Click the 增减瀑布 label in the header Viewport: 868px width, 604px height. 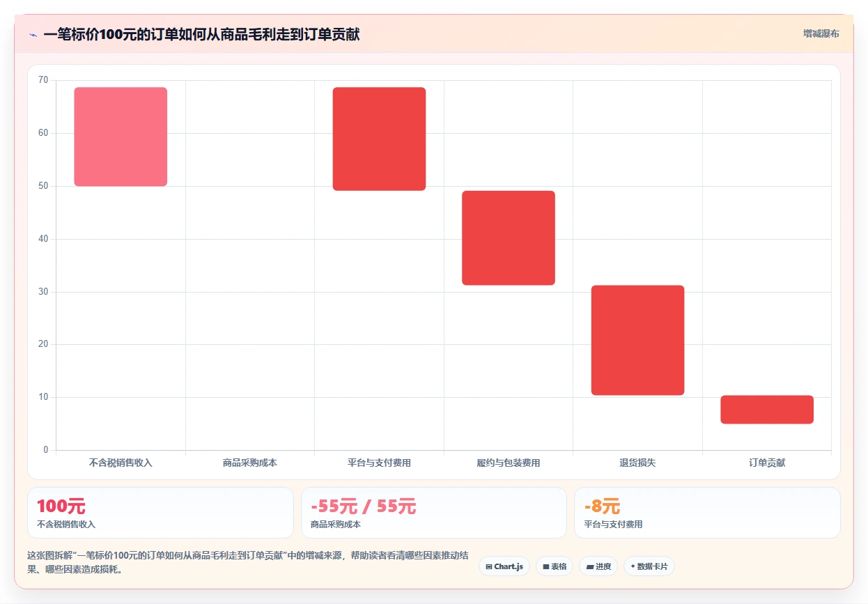pos(821,33)
